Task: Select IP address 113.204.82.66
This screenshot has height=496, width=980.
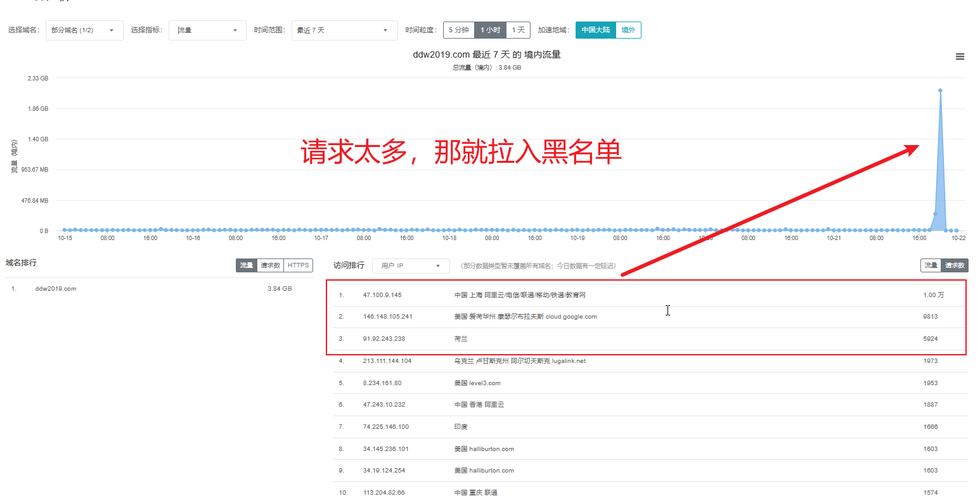Action: pos(384,493)
